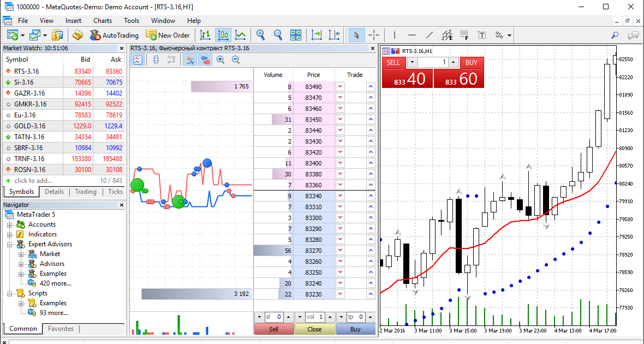
Task: Open Market Watch via the toolbar coins icon
Action: [x=57, y=35]
